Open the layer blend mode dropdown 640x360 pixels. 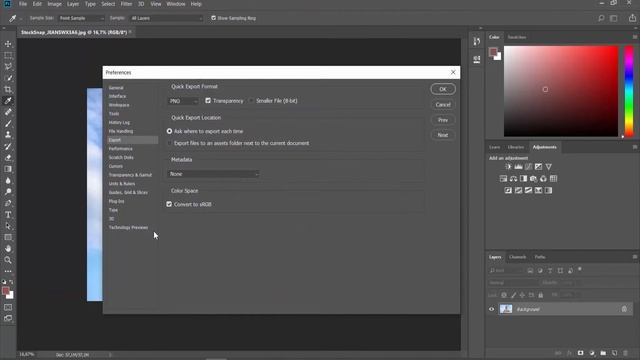tap(513, 282)
